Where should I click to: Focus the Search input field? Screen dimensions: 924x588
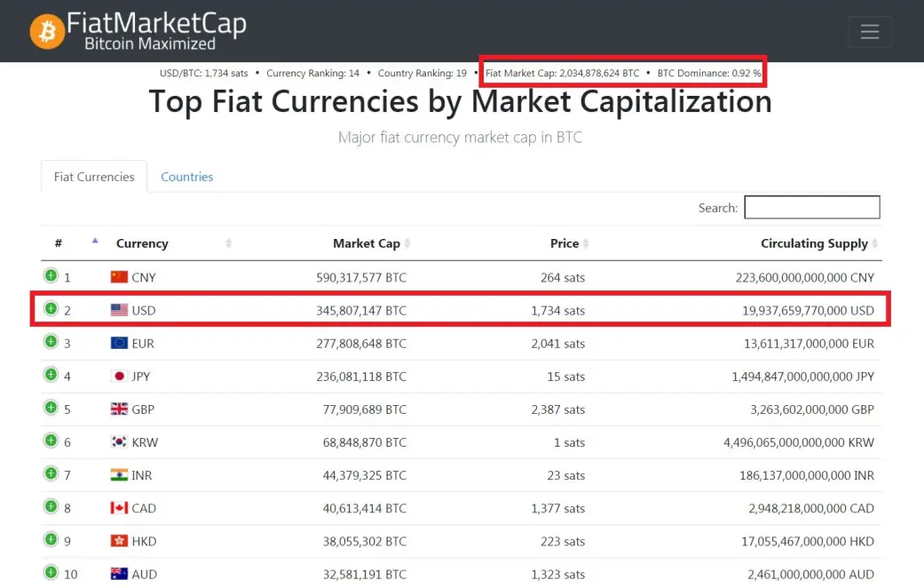coord(812,207)
